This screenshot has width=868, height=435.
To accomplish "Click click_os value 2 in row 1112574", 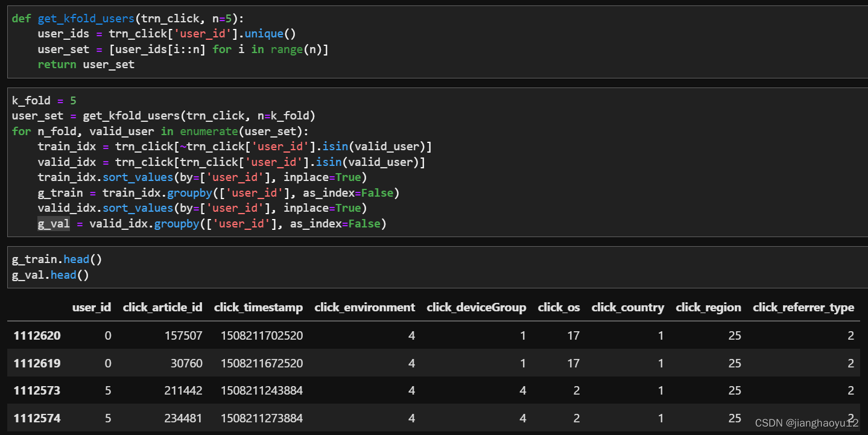I will (577, 418).
